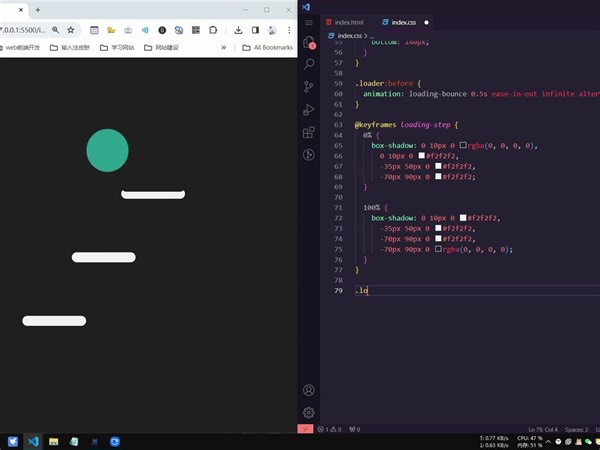Open the Search view in VS Code
Viewport: 600px width, 450px height.
pyautogui.click(x=309, y=64)
